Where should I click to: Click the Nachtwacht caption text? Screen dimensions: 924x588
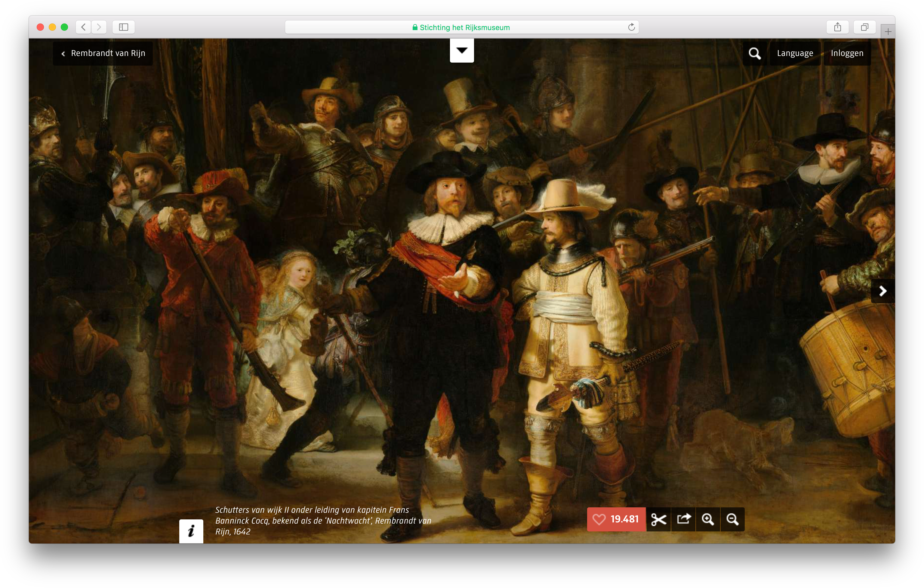[323, 521]
